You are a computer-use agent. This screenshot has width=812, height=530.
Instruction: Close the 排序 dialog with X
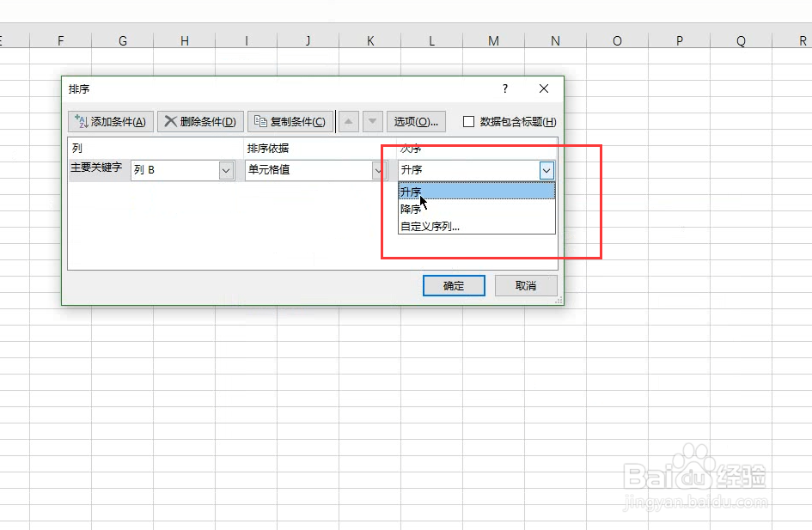pyautogui.click(x=544, y=89)
